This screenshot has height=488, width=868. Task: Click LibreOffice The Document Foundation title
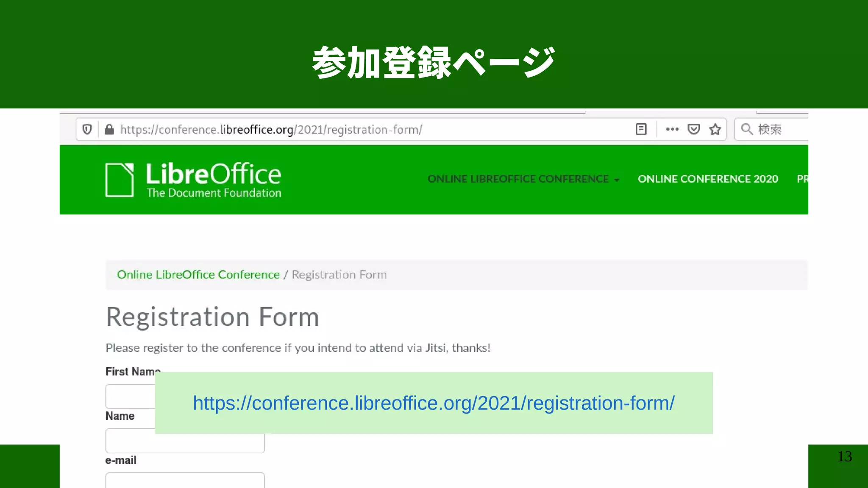pyautogui.click(x=214, y=180)
